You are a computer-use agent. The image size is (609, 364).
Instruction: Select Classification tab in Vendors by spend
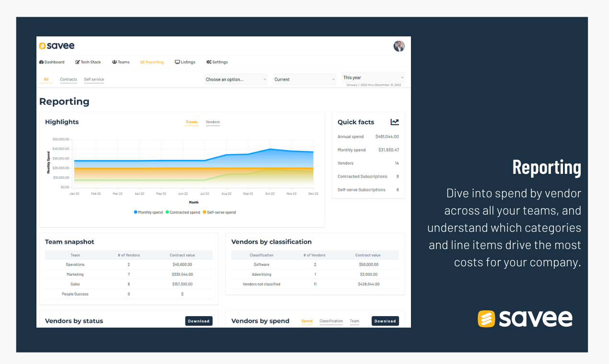click(331, 321)
